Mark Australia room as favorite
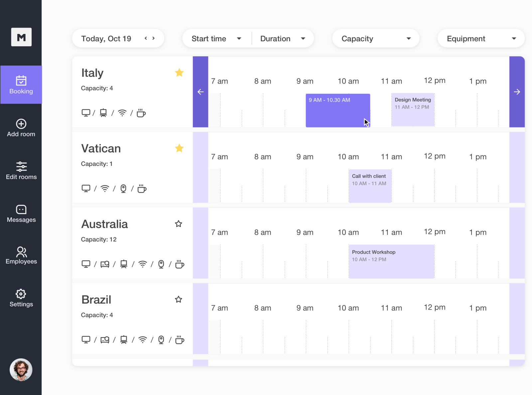Image resolution: width=532 pixels, height=395 pixels. [179, 224]
